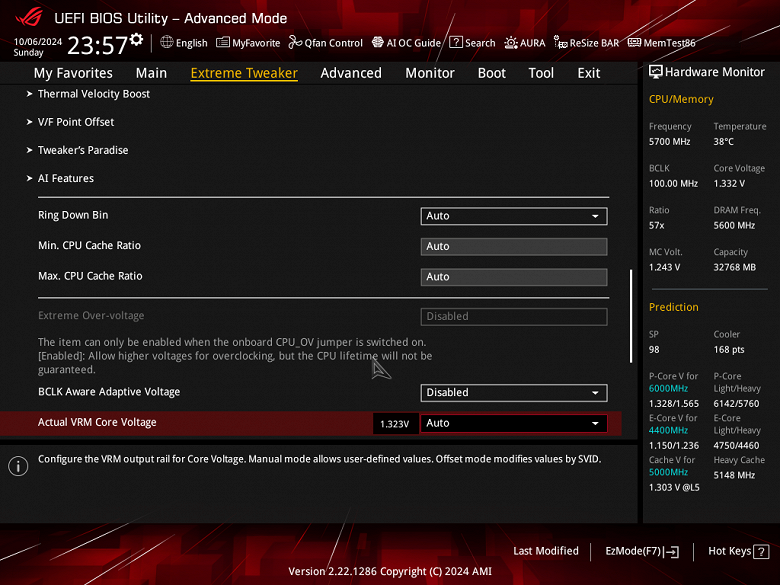The image size is (780, 585).
Task: Click the vertical scrollbar of settings list
Action: pyautogui.click(x=631, y=316)
